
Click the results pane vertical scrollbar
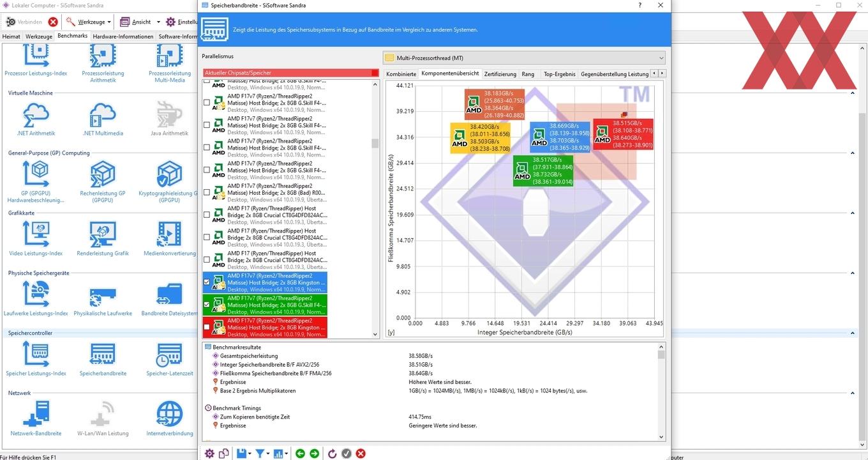coord(661,392)
